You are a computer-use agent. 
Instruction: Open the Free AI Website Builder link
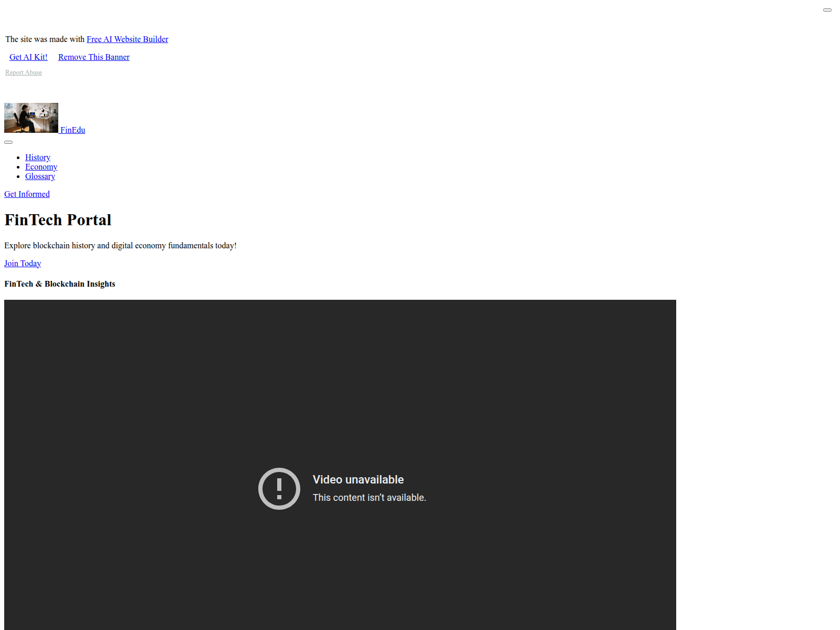click(127, 39)
